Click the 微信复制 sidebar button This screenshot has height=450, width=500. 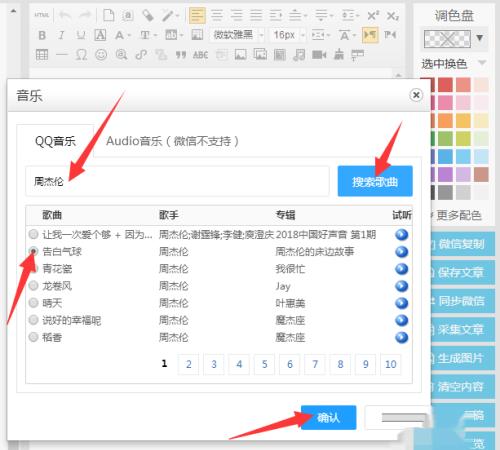[x=462, y=244]
